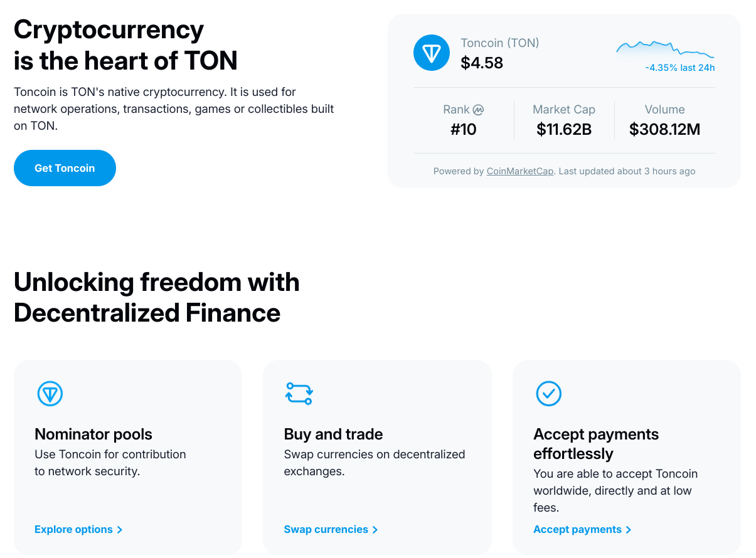Click the chevron after Explore options
This screenshot has width=756, height=558.
[x=120, y=530]
